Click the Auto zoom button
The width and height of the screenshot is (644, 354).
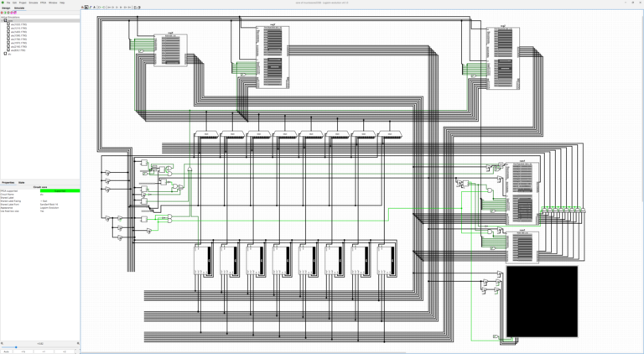pos(6,351)
